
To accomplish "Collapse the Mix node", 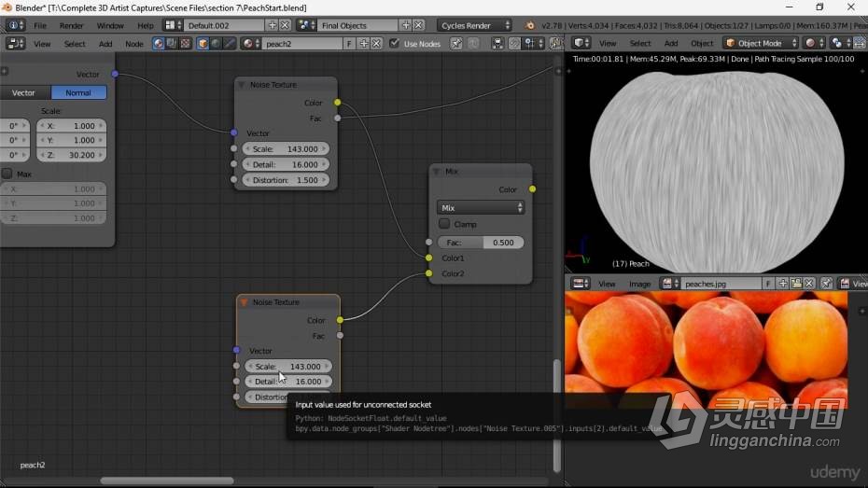I will [437, 172].
